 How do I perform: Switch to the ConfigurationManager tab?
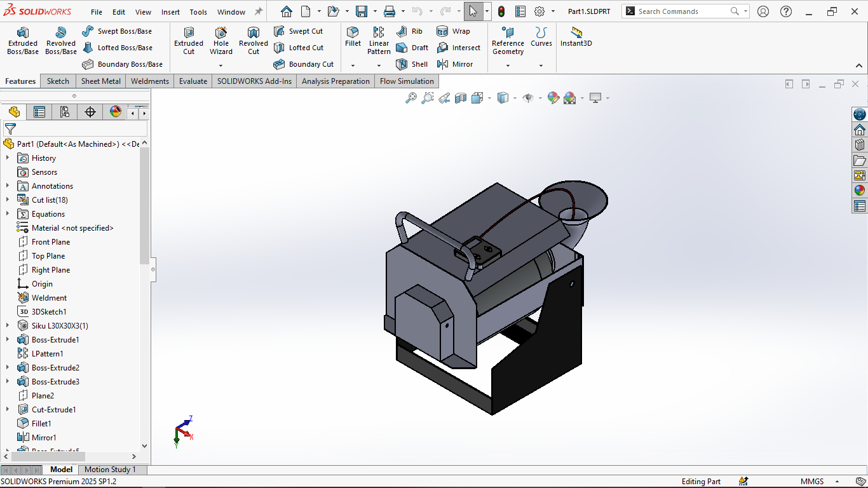pos(65,112)
